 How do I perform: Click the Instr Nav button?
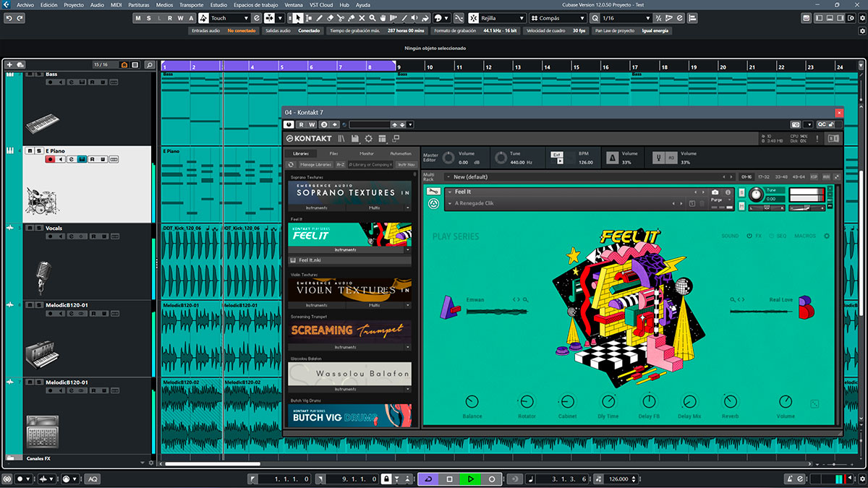click(x=407, y=165)
